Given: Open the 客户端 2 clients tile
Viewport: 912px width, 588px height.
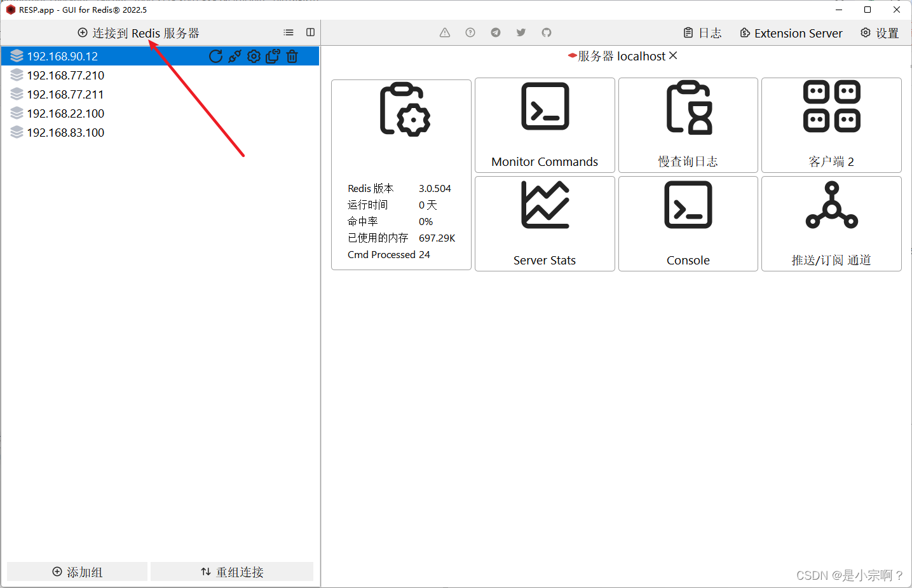Looking at the screenshot, I should point(831,125).
